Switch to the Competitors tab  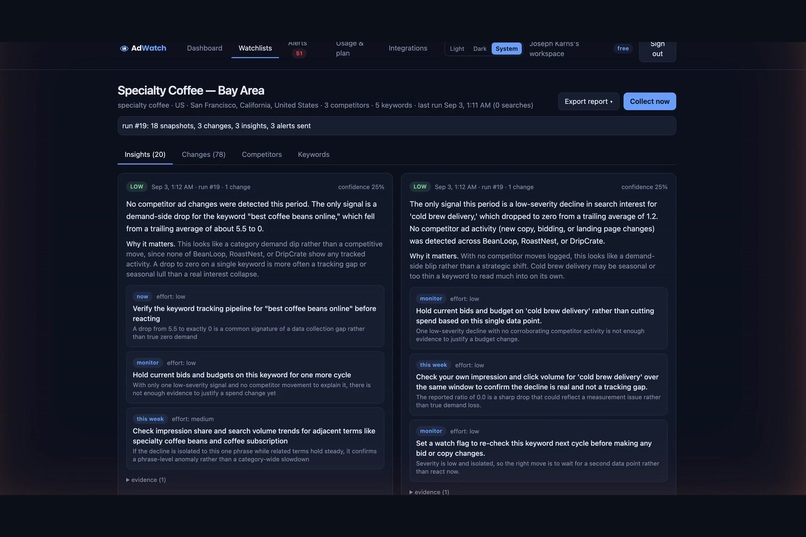262,155
